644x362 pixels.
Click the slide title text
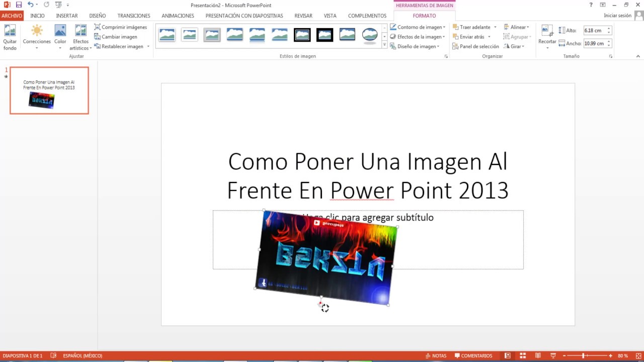(x=368, y=176)
